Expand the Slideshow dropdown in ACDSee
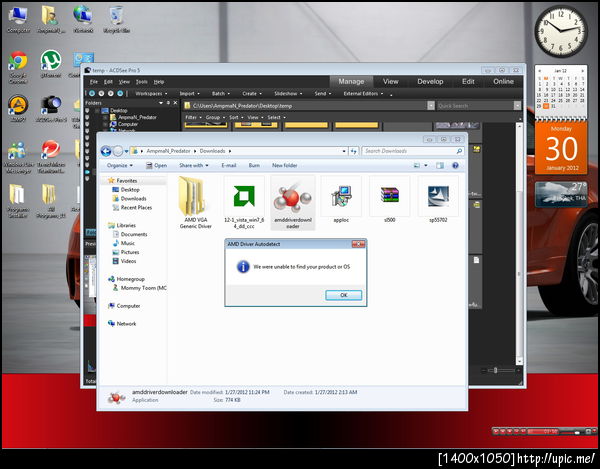Image resolution: width=600 pixels, height=469 pixels. pos(288,94)
